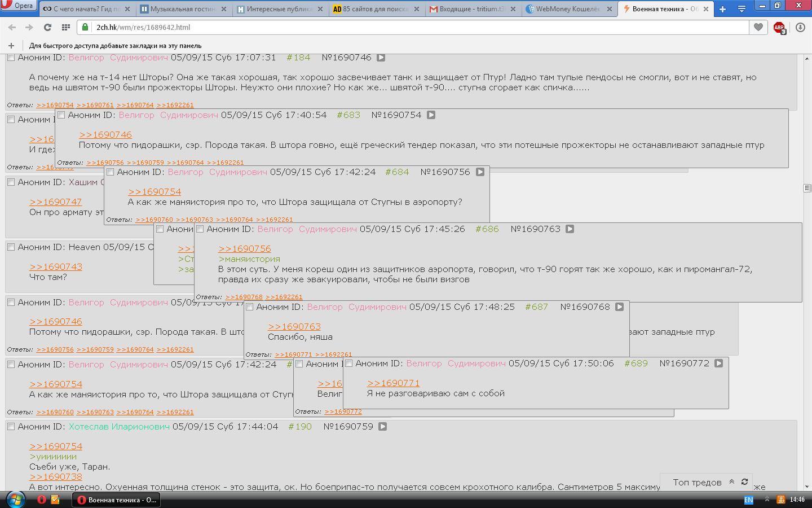This screenshot has width=812, height=508.
Task: Open Adblock Plus extension icon
Action: (x=780, y=28)
